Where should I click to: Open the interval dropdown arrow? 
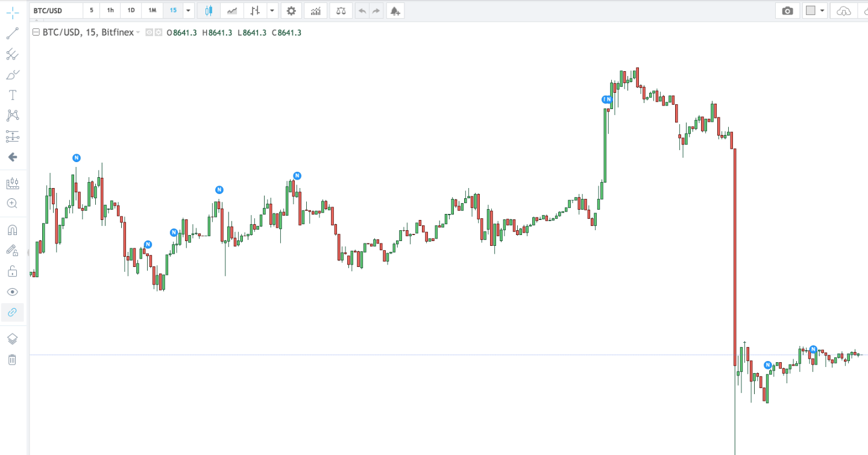pyautogui.click(x=188, y=10)
